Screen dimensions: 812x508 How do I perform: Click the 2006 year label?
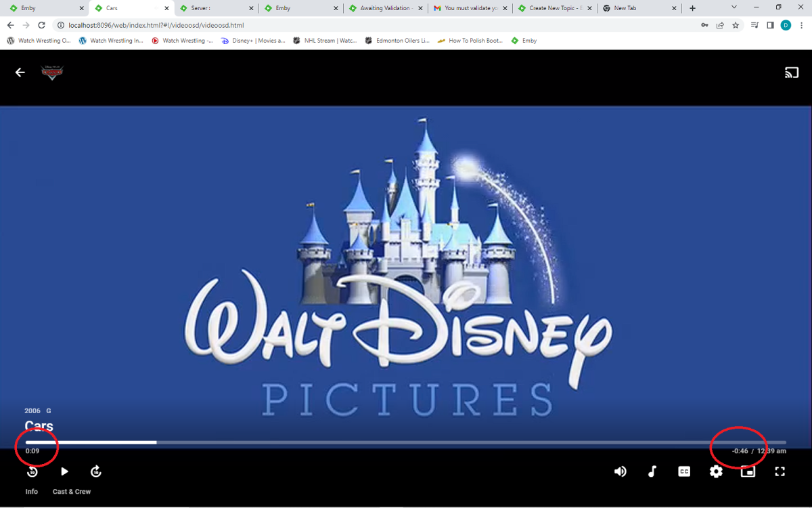[x=32, y=411]
